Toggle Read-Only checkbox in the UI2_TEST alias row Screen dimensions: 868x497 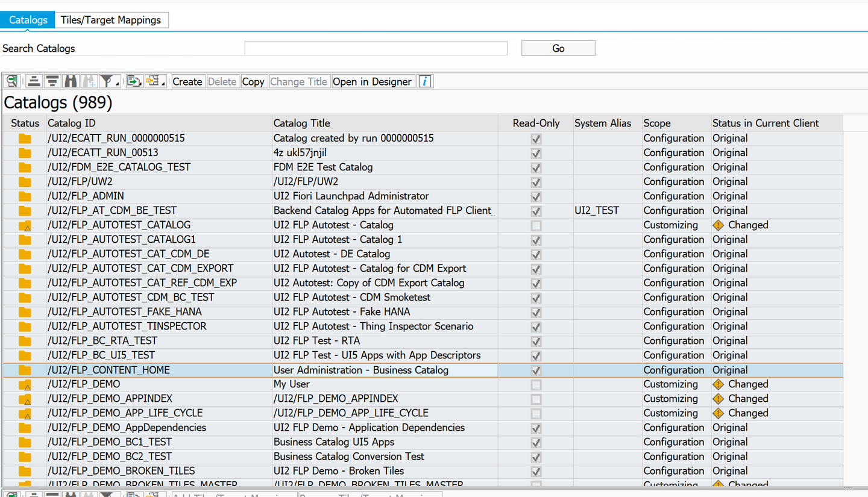536,211
